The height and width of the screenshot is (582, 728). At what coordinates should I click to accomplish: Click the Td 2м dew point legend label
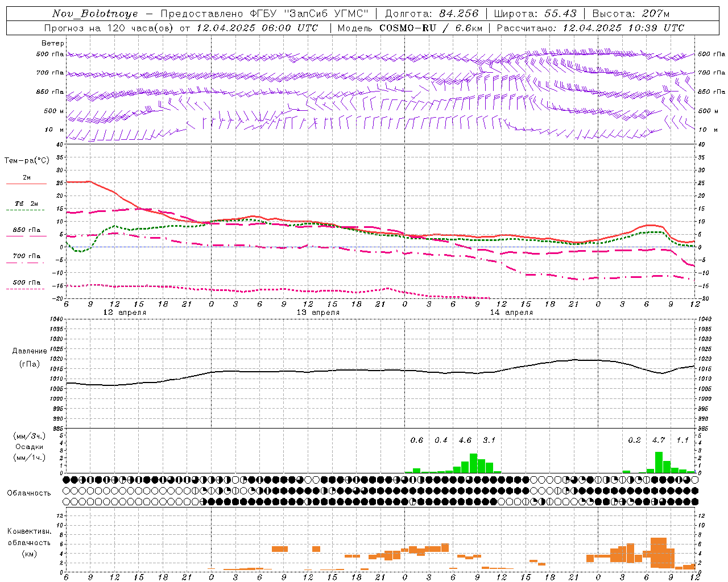coord(26,203)
